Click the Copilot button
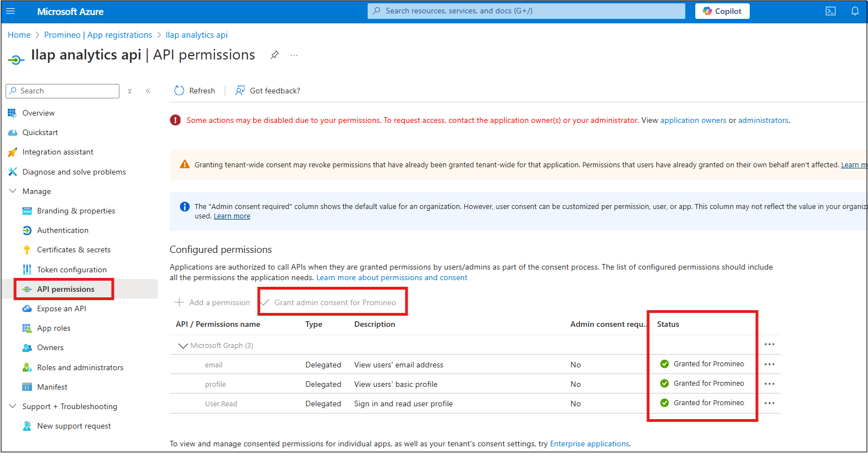The image size is (868, 458). pyautogui.click(x=722, y=11)
